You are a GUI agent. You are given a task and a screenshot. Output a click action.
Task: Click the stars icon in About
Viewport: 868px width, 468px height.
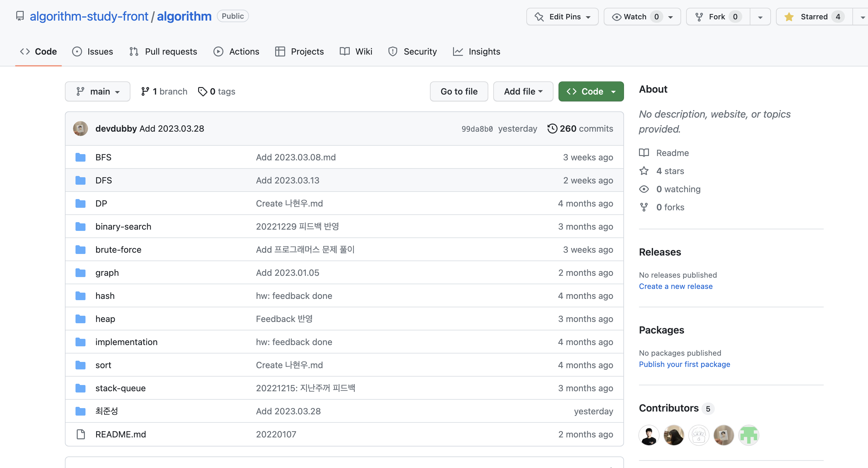point(644,171)
